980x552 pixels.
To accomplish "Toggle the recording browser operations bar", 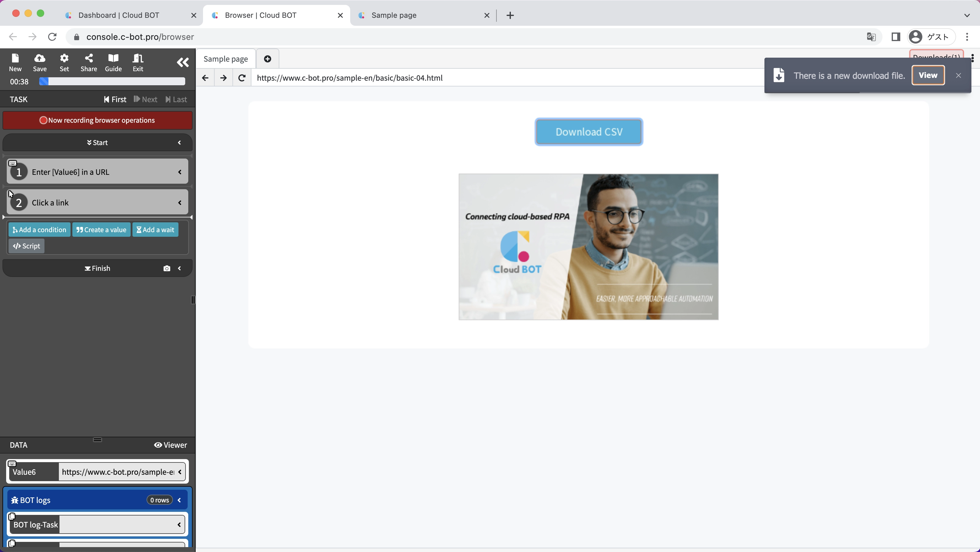I will coord(98,120).
